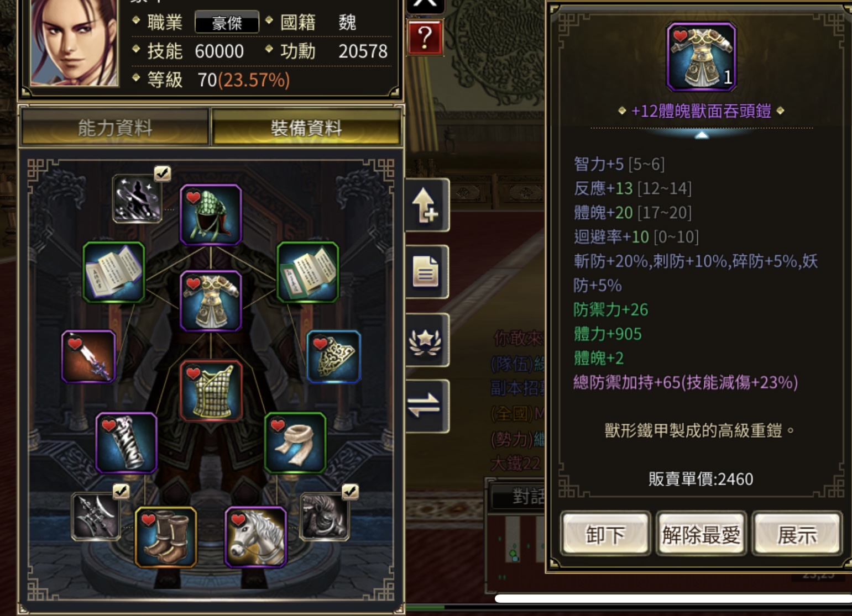Viewport: 852px width, 616px height.
Task: Collapse item details with the triangle arrow
Action: (x=701, y=135)
